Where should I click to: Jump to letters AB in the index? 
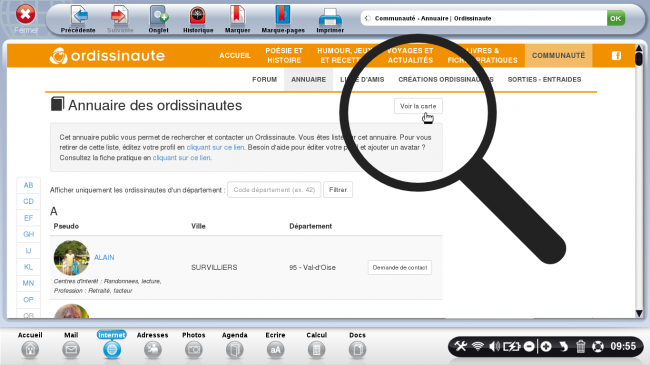pos(28,185)
